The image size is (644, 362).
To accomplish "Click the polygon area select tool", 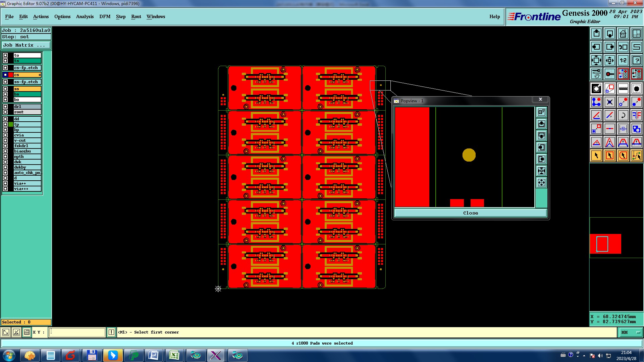I will coord(623,156).
